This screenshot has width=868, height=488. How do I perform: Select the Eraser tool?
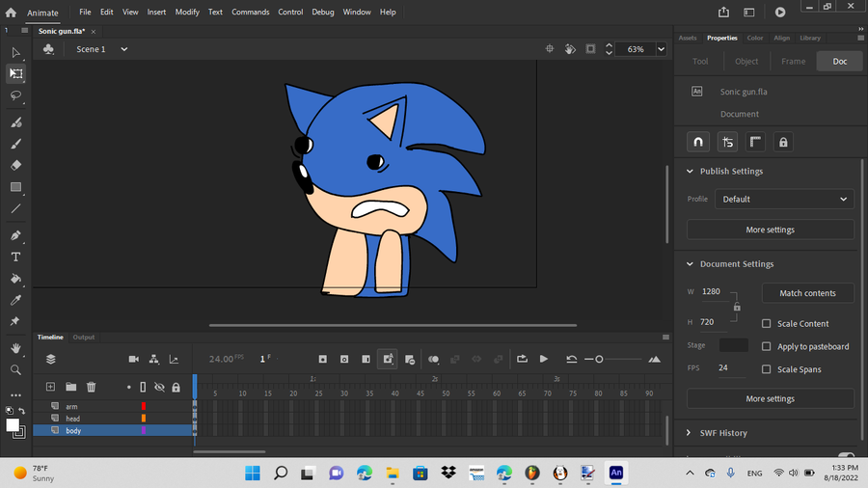click(x=16, y=165)
